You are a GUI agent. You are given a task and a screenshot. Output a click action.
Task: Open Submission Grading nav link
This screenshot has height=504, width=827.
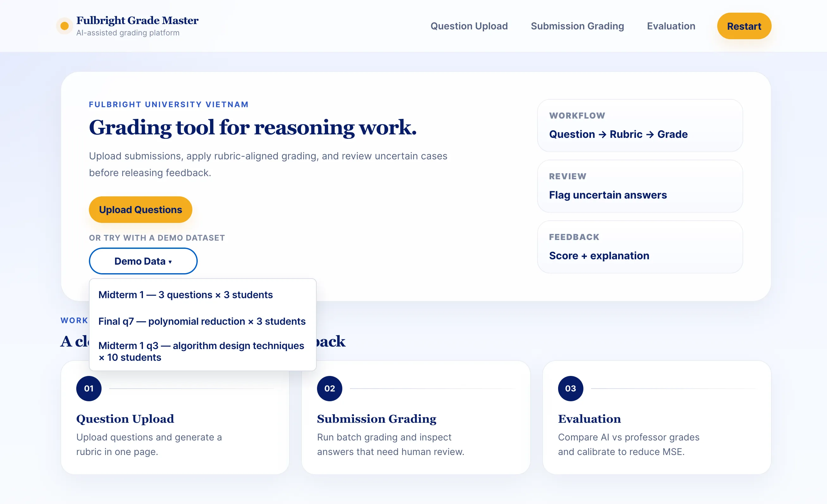(x=577, y=26)
